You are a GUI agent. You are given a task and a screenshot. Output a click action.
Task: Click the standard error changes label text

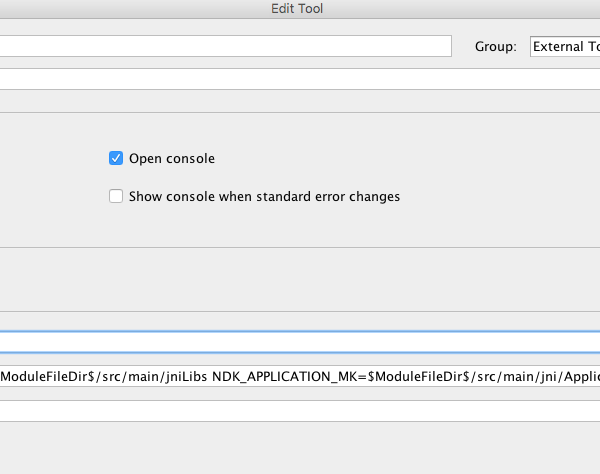[328, 196]
